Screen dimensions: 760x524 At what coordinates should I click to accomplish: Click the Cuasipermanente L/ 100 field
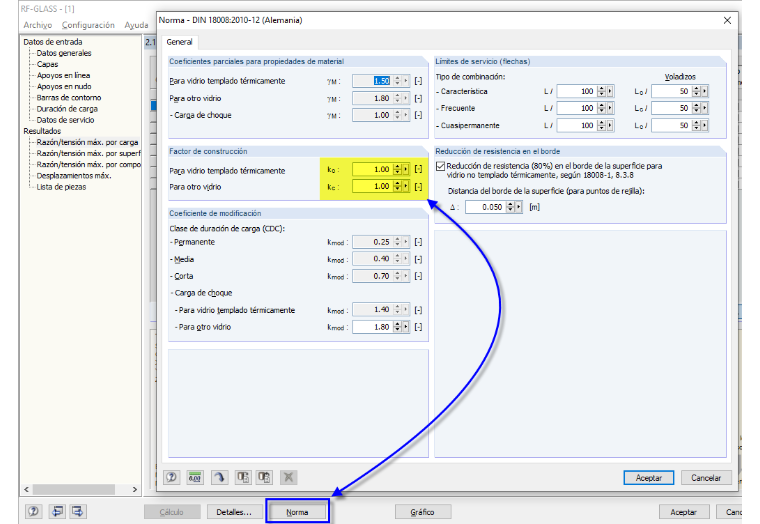577,126
